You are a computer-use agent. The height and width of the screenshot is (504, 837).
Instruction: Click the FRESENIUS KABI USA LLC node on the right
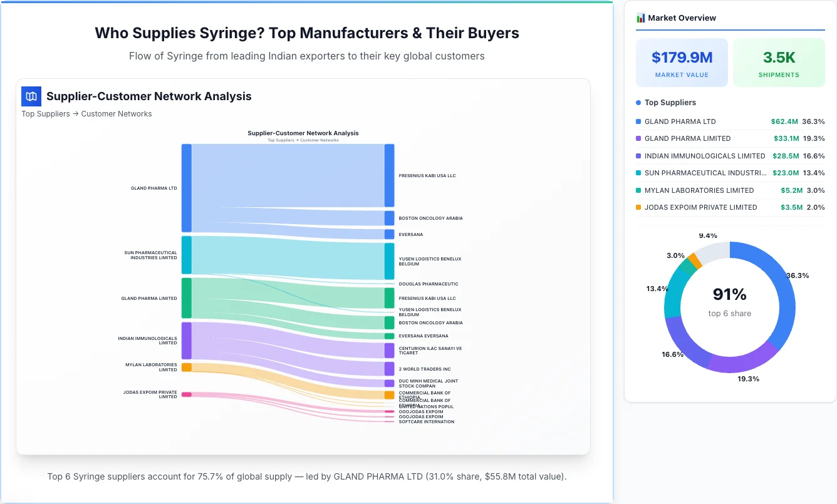(x=388, y=175)
